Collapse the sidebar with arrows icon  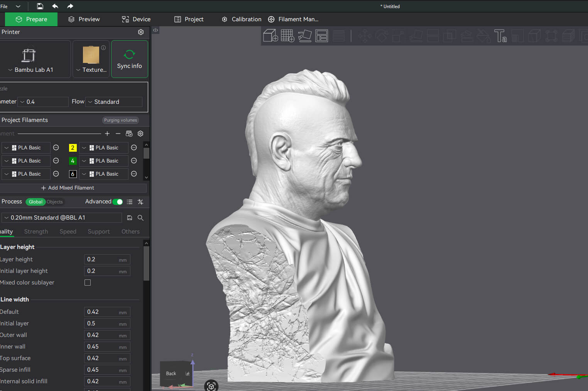coord(155,30)
